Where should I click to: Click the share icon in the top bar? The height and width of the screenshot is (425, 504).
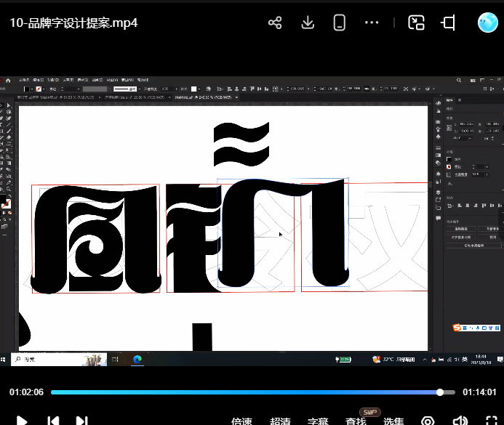275,23
